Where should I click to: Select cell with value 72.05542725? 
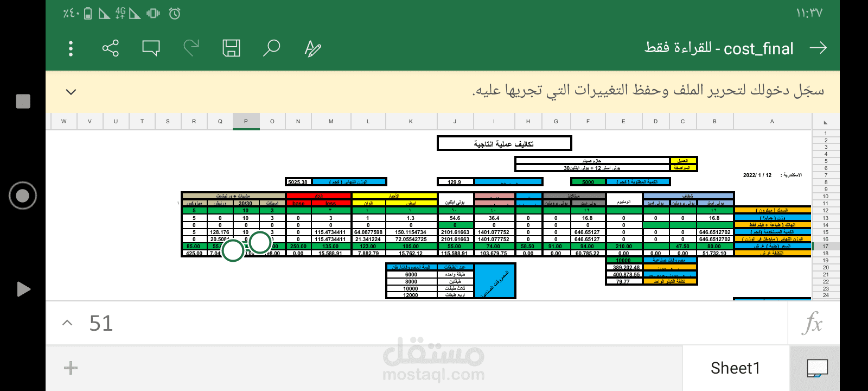(x=411, y=239)
